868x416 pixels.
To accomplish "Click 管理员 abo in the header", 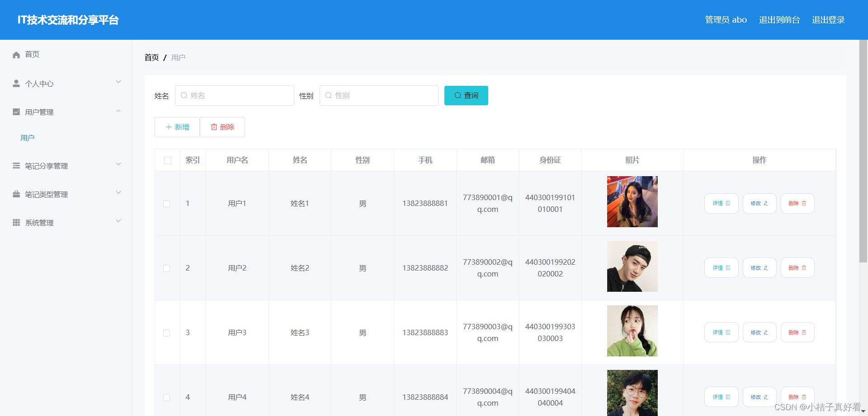I will tap(726, 20).
